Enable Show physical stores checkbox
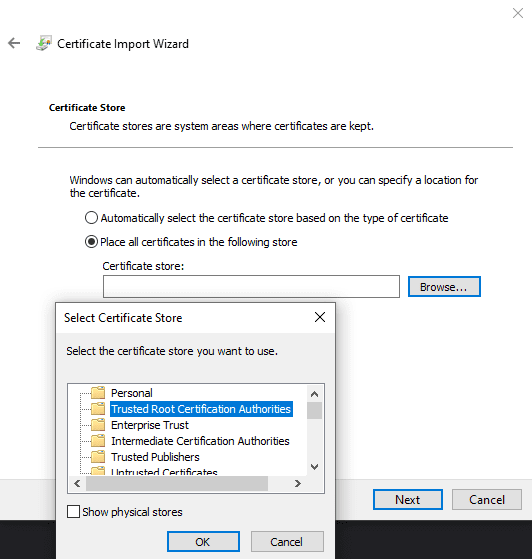 (x=73, y=512)
